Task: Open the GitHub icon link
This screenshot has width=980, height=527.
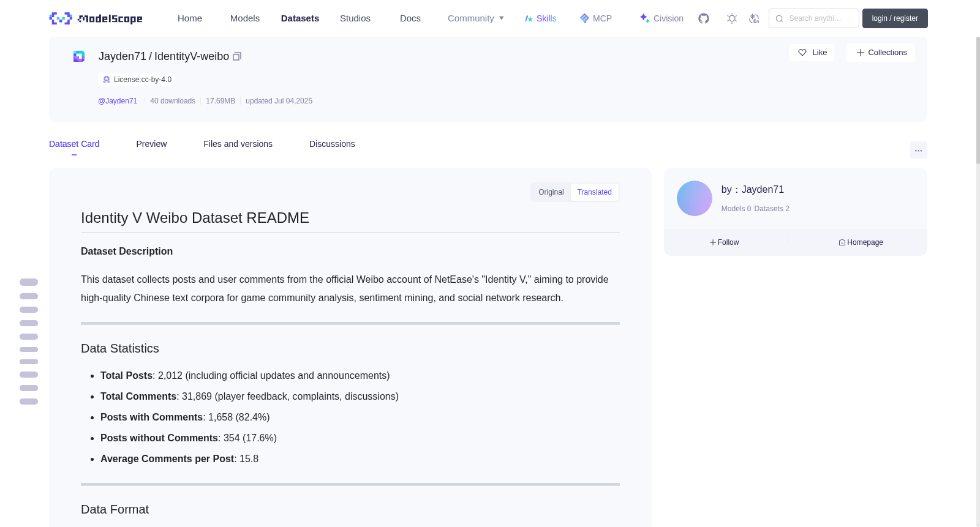Action: [x=704, y=18]
